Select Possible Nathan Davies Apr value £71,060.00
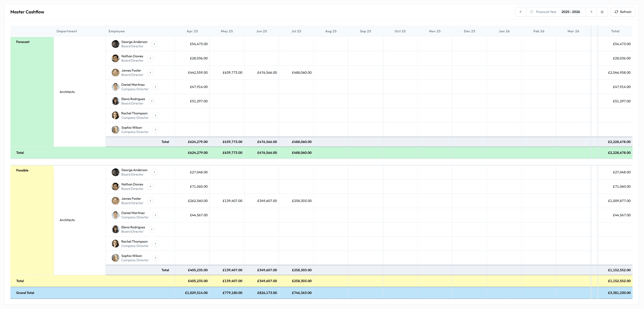644x309 pixels. pos(199,186)
